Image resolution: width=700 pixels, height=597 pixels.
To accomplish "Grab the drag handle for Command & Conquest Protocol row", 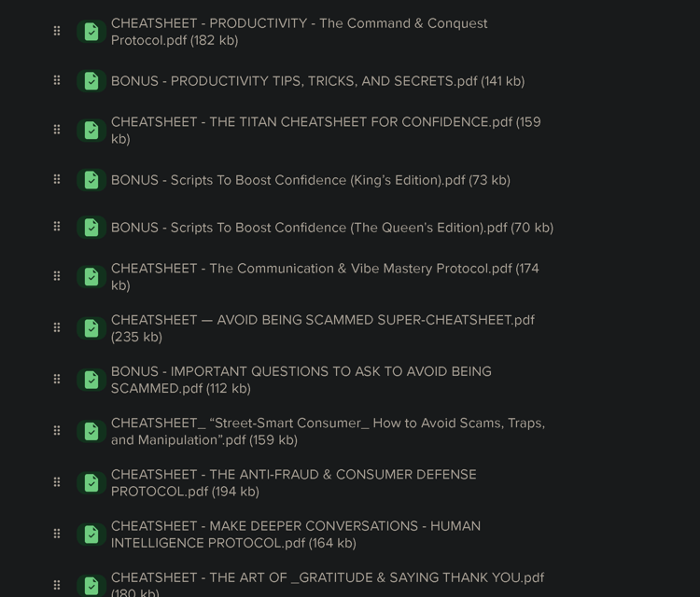I will coord(57,31).
